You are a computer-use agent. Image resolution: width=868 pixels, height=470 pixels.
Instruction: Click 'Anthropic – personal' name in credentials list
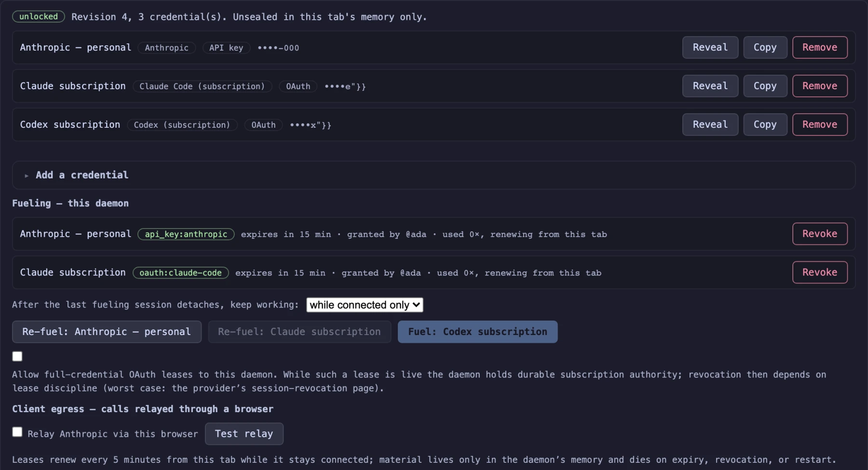tap(76, 47)
